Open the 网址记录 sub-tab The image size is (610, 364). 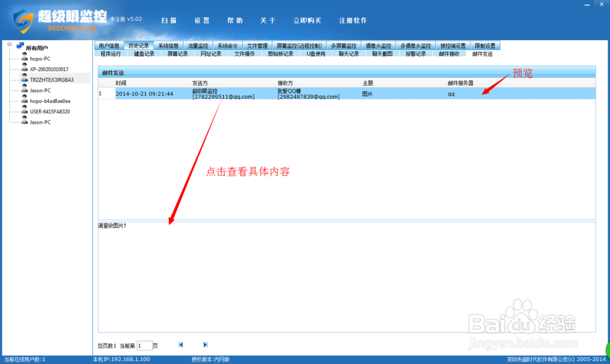[211, 54]
